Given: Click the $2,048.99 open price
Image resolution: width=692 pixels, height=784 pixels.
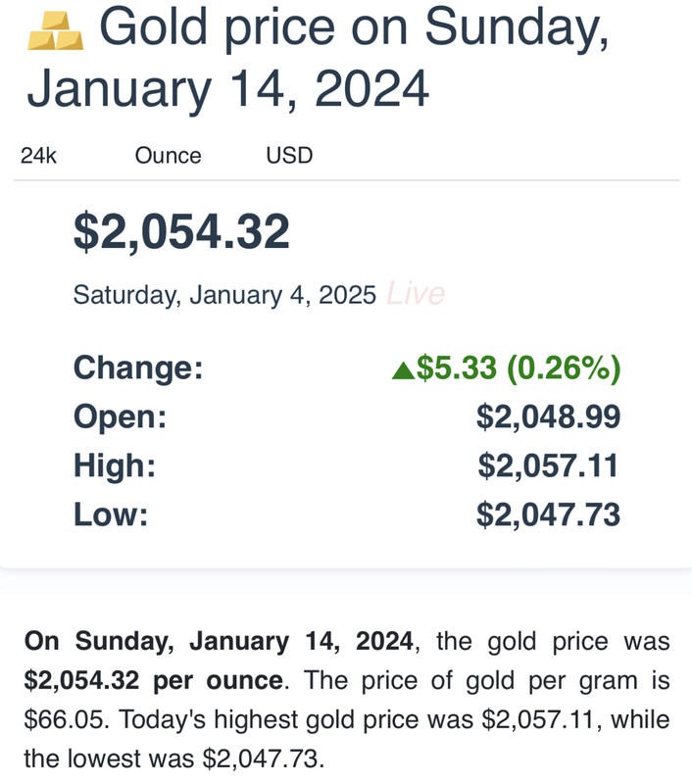Looking at the screenshot, I should [549, 417].
